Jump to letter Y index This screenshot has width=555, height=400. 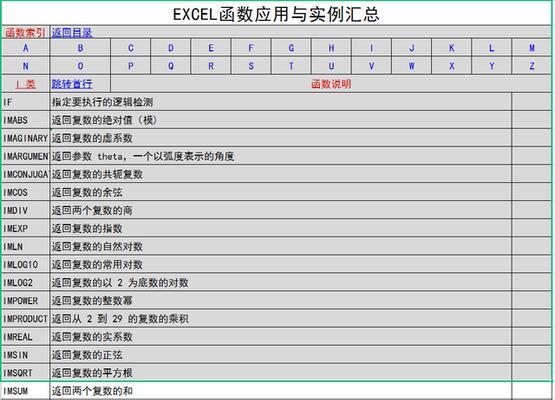492,66
